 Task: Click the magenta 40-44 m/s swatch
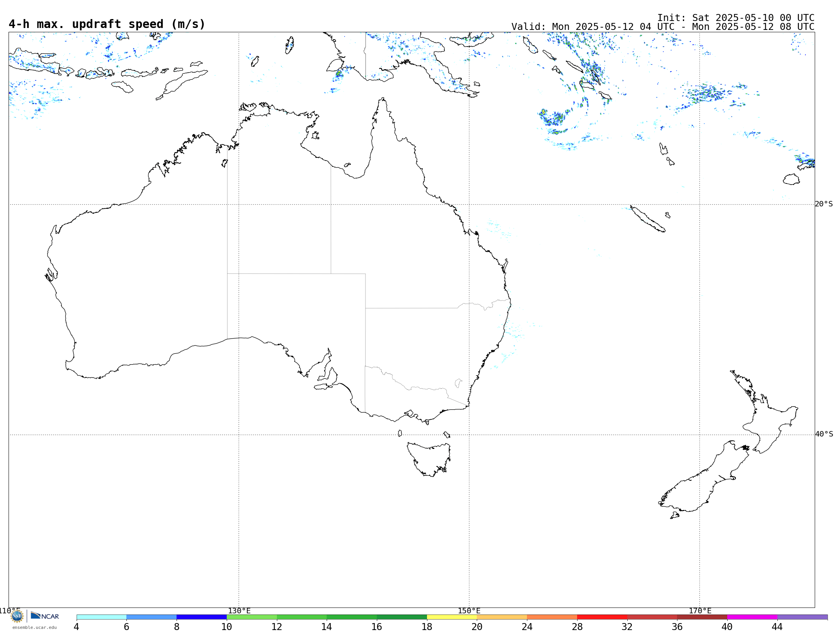click(752, 617)
